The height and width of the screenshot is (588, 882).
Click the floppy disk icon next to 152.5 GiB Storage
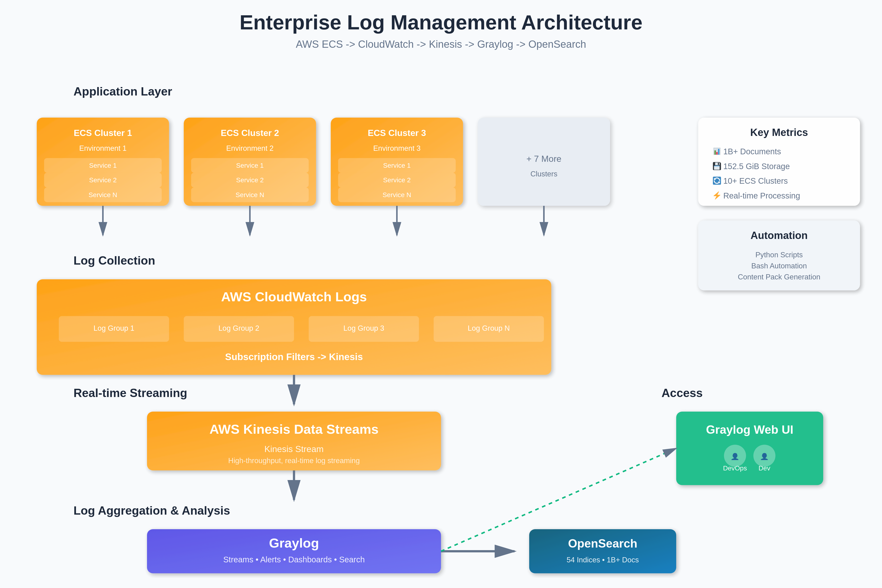[x=717, y=166]
